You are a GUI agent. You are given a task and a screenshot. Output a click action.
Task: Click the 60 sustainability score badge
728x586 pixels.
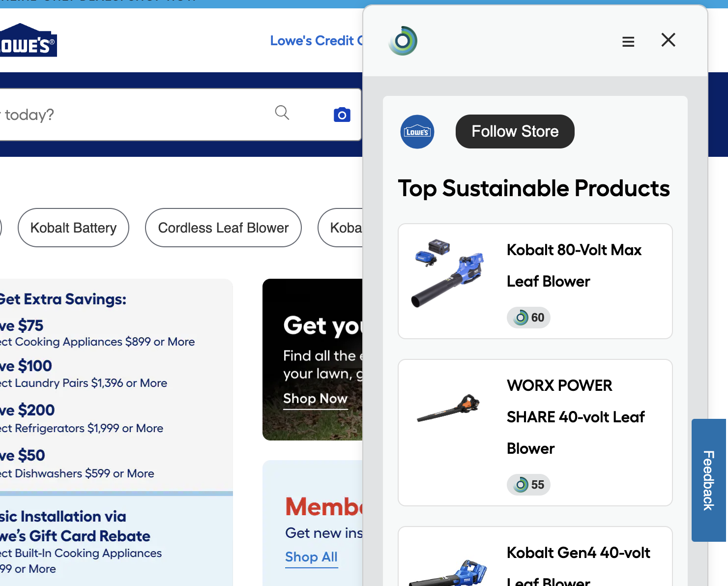[x=528, y=318]
